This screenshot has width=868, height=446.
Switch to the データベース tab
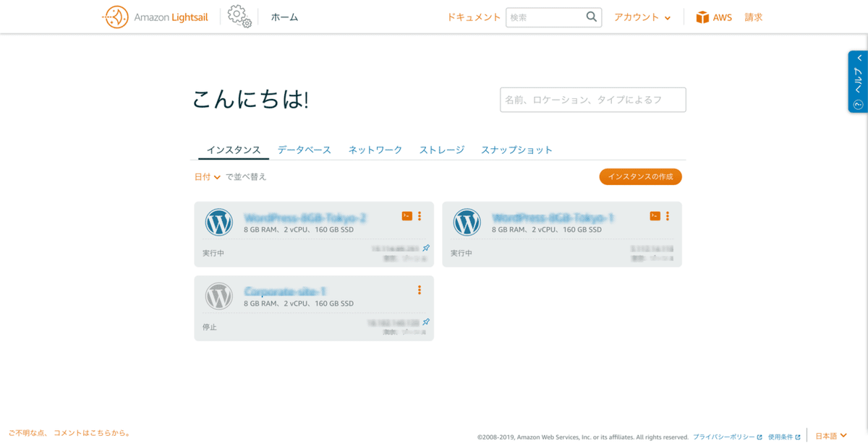point(305,150)
